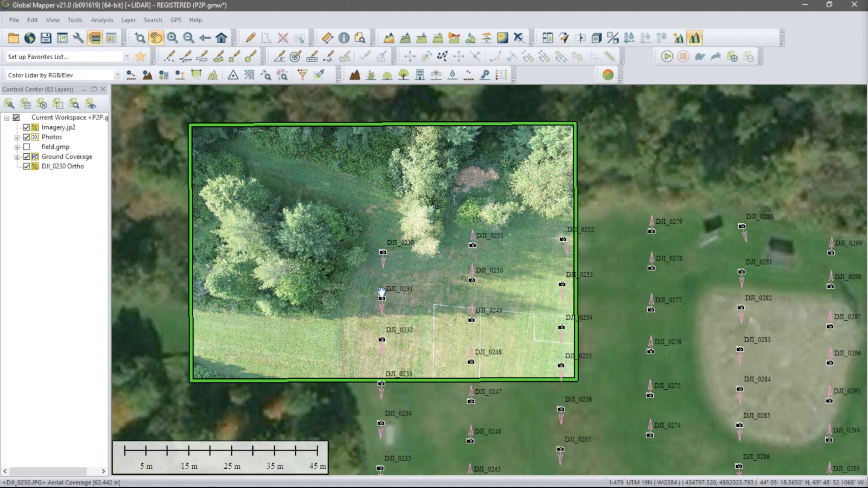Click the Zoom In magnifier icon
This screenshot has width=868, height=488.
[172, 38]
